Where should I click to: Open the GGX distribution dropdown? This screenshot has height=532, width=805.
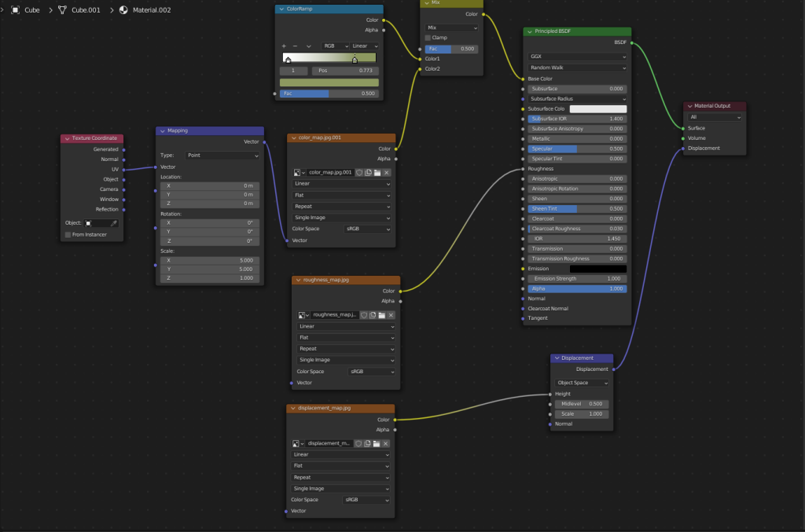(x=577, y=57)
